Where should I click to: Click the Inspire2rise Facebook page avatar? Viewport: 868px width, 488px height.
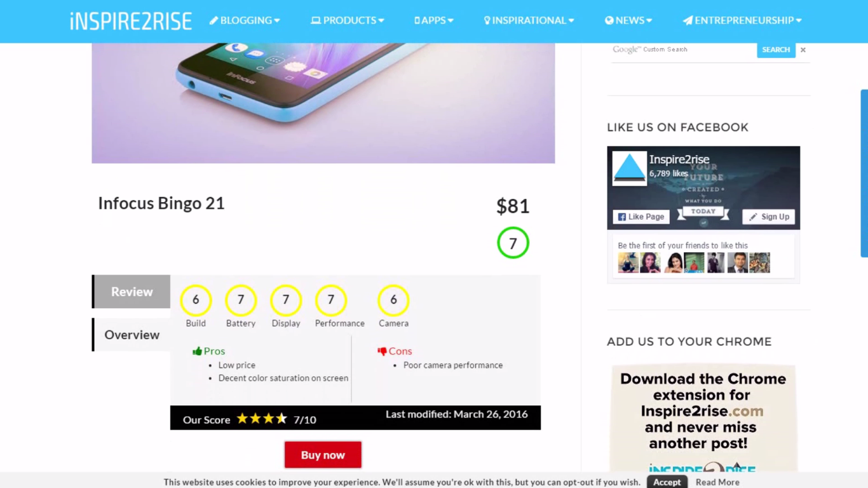pyautogui.click(x=629, y=168)
